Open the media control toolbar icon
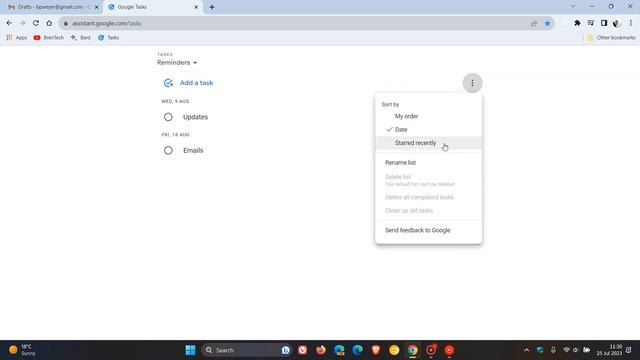This screenshot has height=360, width=640. click(591, 23)
